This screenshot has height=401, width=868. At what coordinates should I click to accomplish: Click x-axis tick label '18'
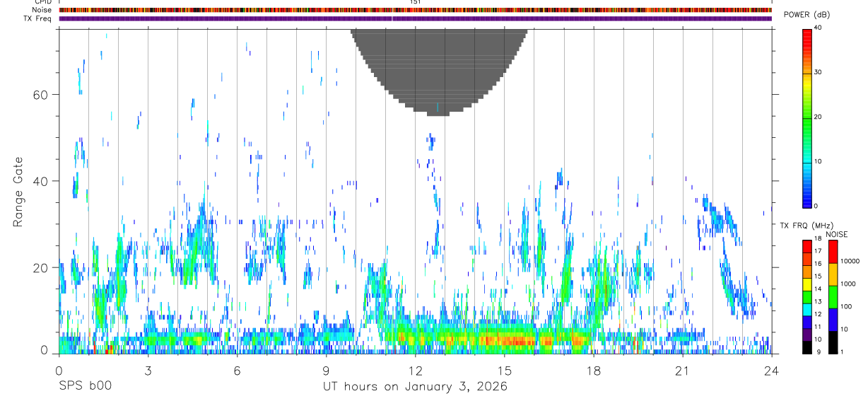tap(593, 371)
